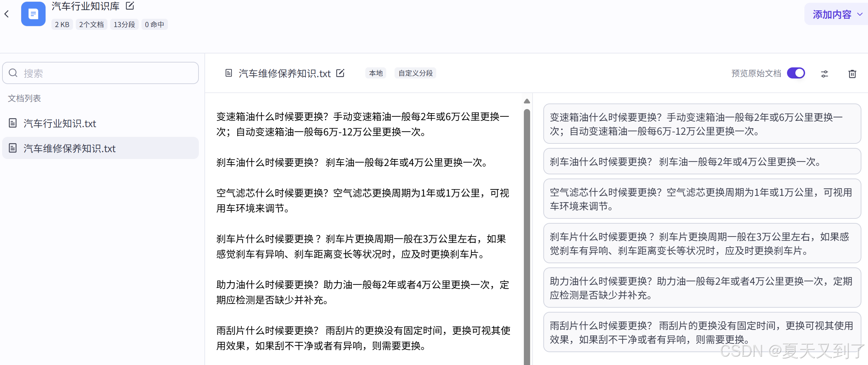Click the original document preview scrollbar thumb
Viewport: 868px width, 365px height.
(527, 237)
